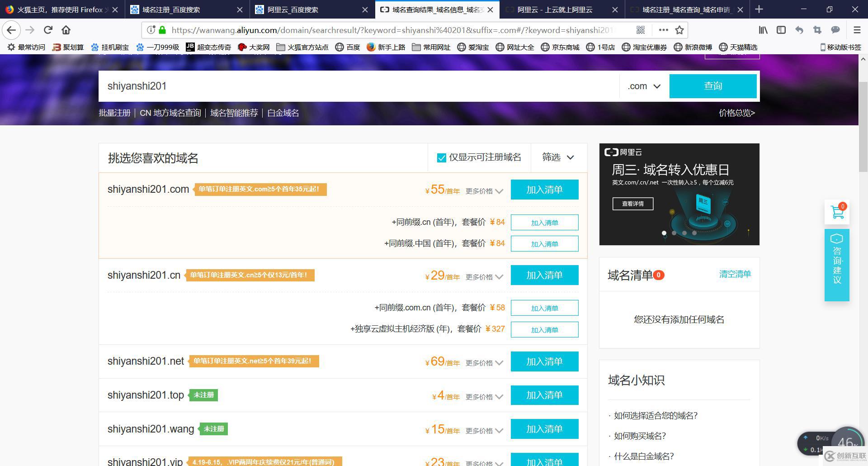The width and height of the screenshot is (868, 466).
Task: Close the 阿里云_百度搜索 tab
Action: point(365,10)
